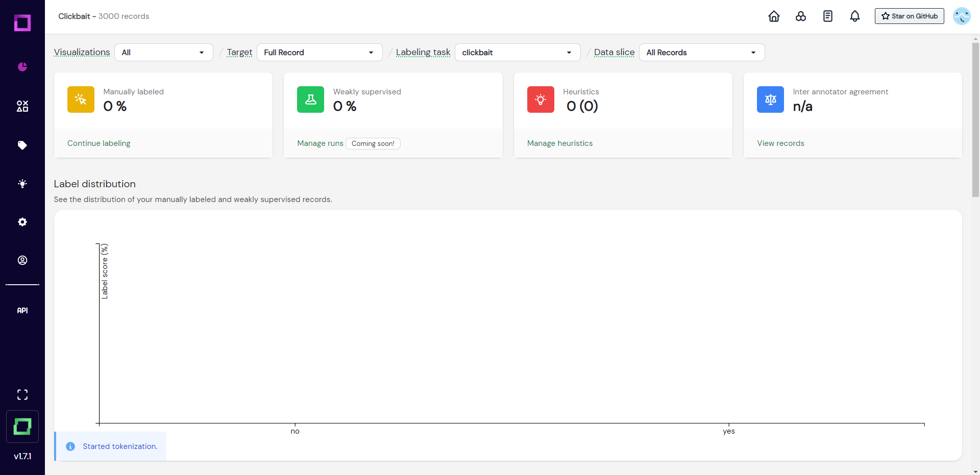This screenshot has width=980, height=475.
Task: Click the Clickbait project title
Action: (x=74, y=16)
